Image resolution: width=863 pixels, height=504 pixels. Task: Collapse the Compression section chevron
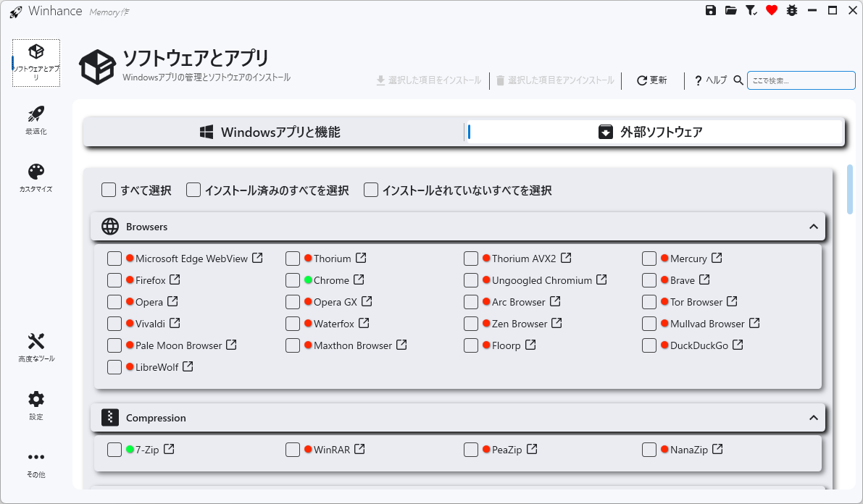point(813,418)
